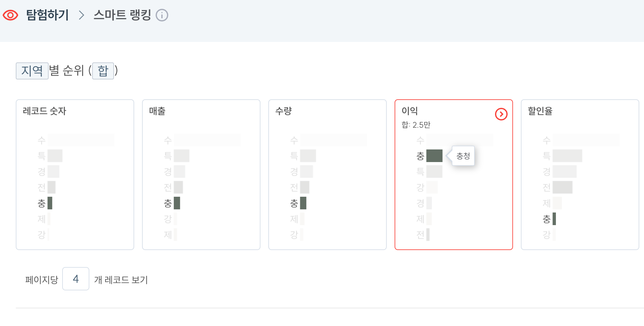Open the 지역 dimension dropdown
The width and height of the screenshot is (644, 326).
32,71
